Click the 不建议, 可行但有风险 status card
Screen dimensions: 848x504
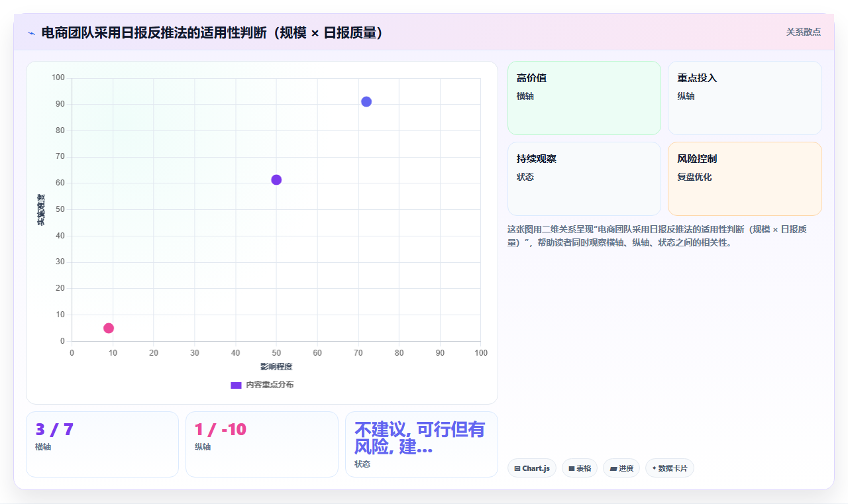click(x=421, y=444)
